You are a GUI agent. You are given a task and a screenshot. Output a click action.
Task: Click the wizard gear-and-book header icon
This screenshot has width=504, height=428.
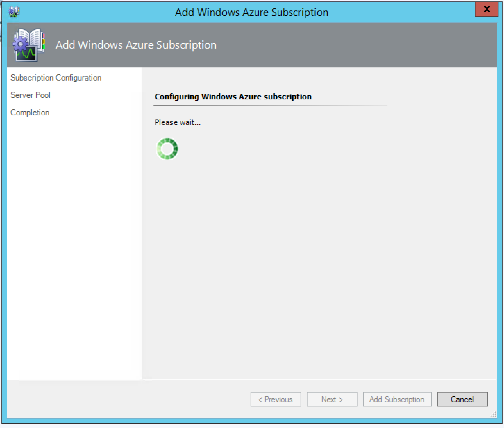[29, 45]
